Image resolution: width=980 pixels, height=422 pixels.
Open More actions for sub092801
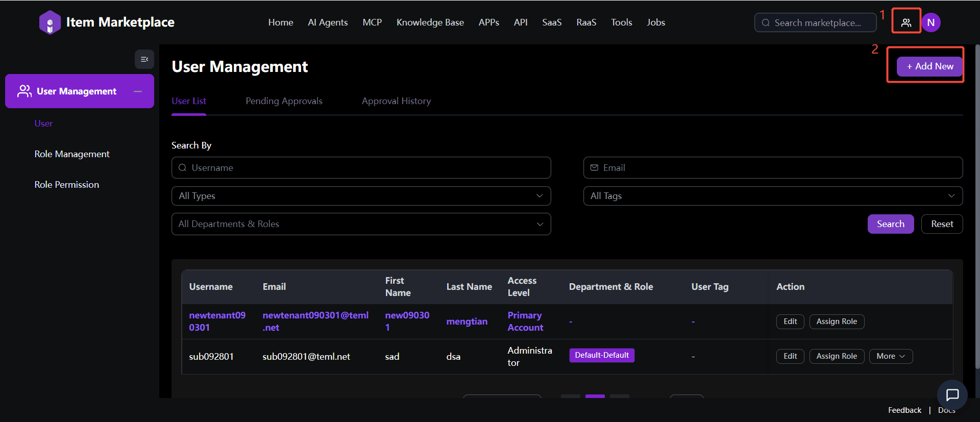tap(890, 356)
